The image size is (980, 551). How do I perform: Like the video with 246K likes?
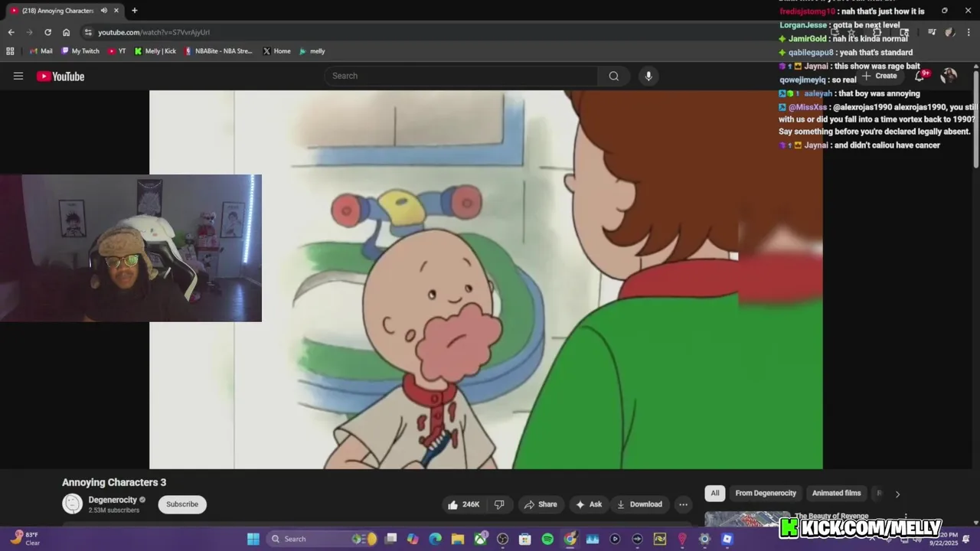464,504
